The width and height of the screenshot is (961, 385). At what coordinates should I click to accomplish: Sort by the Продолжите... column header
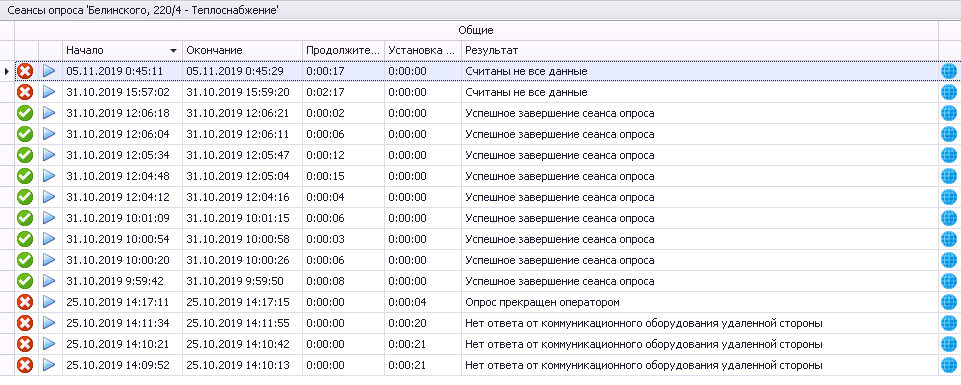(x=344, y=50)
